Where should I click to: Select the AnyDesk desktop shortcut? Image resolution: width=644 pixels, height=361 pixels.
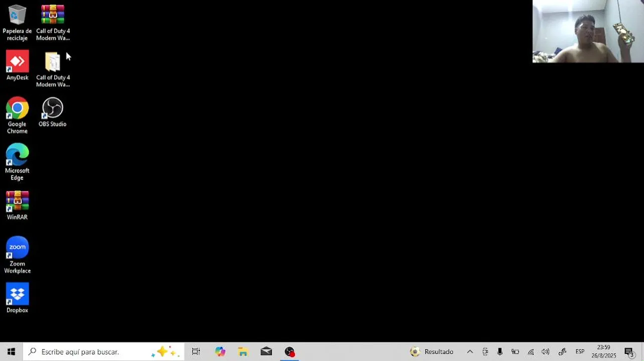click(17, 66)
